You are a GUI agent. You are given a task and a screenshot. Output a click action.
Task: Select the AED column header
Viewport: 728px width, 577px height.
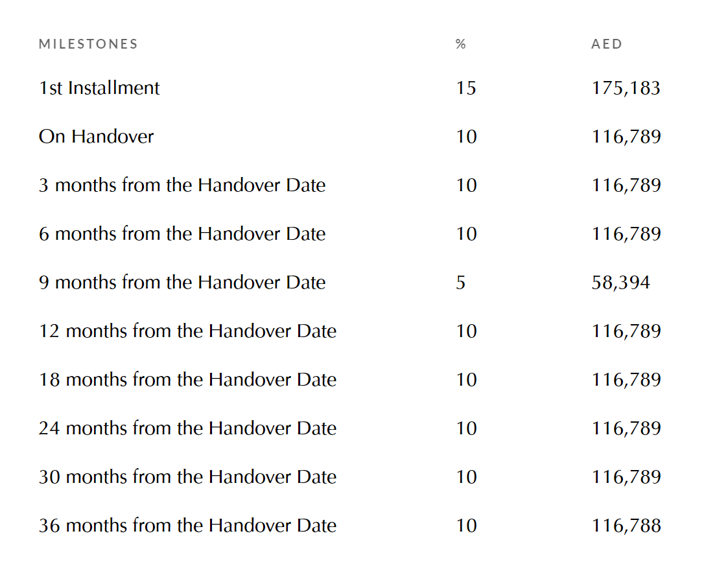606,44
